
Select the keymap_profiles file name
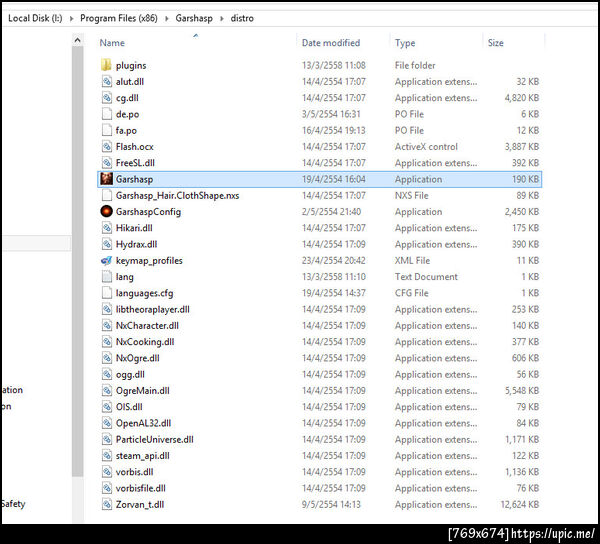pyautogui.click(x=149, y=261)
